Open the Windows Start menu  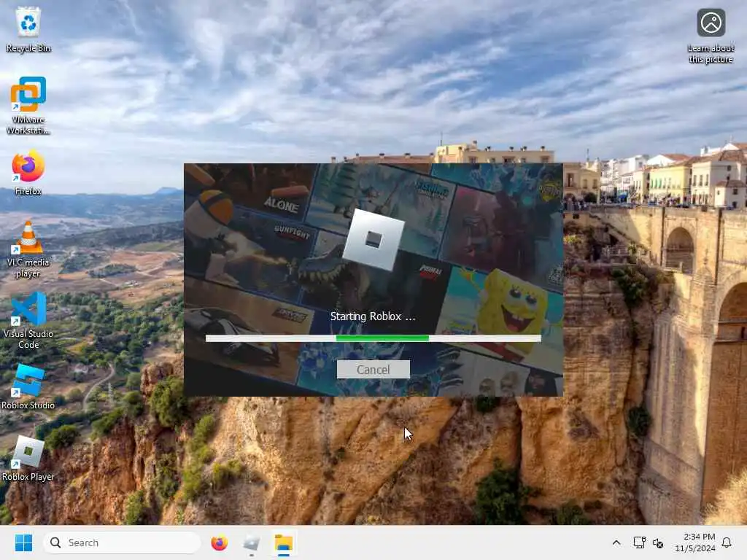tap(23, 542)
